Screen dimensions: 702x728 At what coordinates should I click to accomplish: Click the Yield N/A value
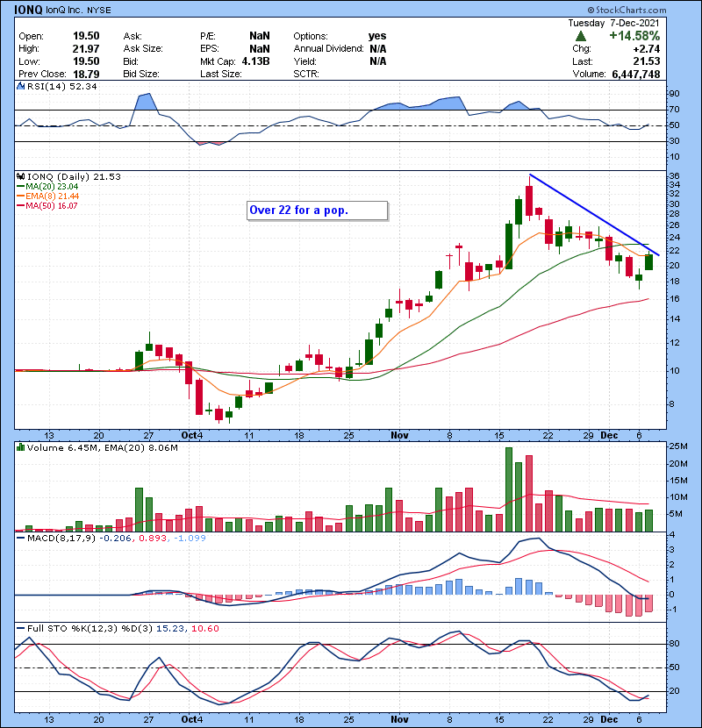point(377,61)
